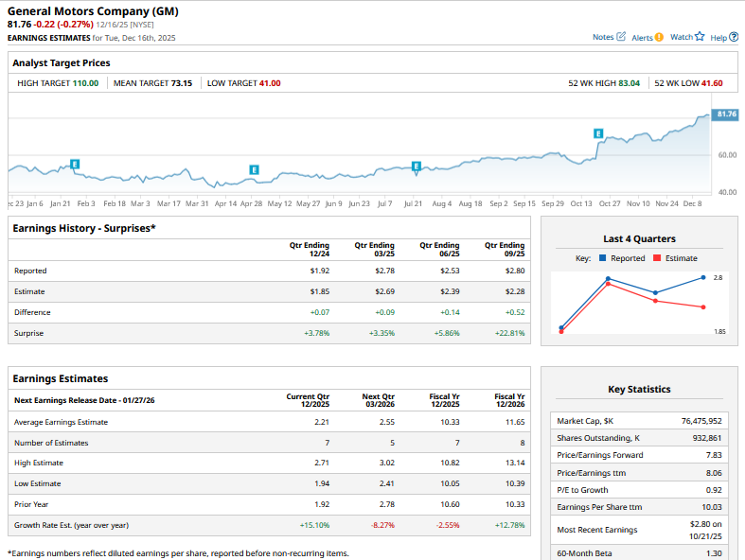The image size is (745, 560).
Task: Click the red Estimate key swatch
Action: pyautogui.click(x=658, y=258)
